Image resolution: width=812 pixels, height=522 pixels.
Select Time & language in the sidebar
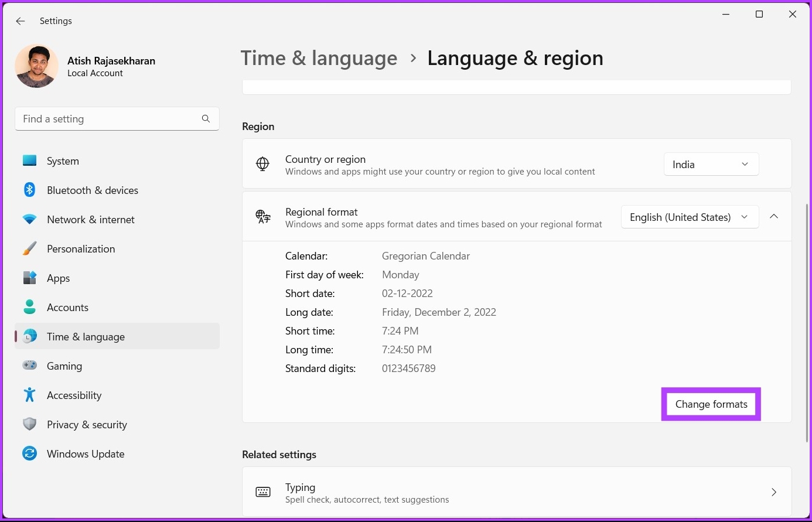(x=86, y=336)
